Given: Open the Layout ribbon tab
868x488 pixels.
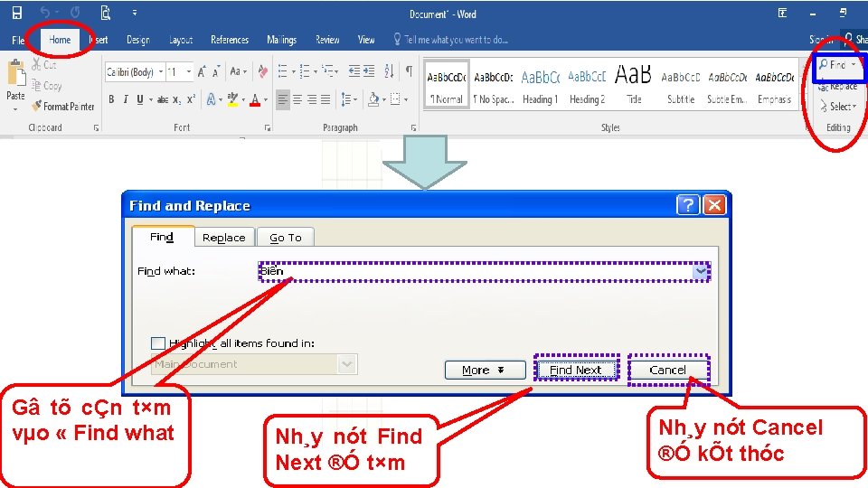Looking at the screenshot, I should [181, 40].
